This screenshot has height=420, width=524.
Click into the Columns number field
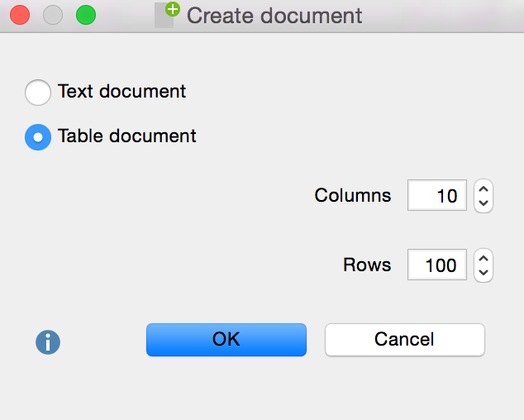436,196
